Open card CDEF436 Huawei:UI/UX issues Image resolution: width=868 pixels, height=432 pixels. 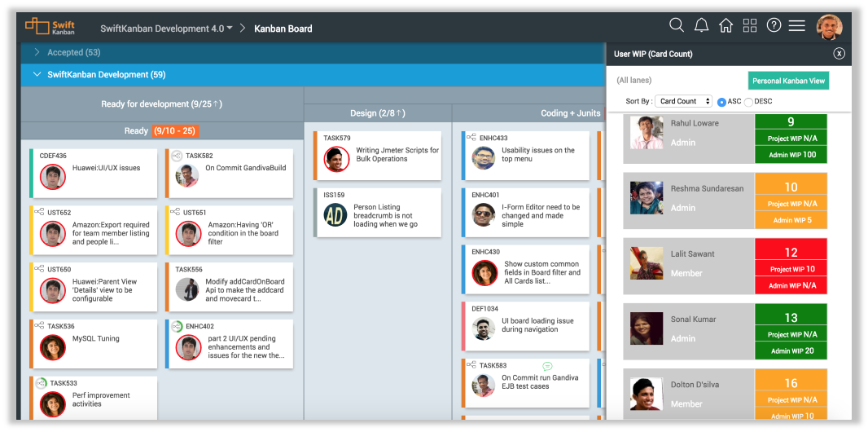point(93,173)
